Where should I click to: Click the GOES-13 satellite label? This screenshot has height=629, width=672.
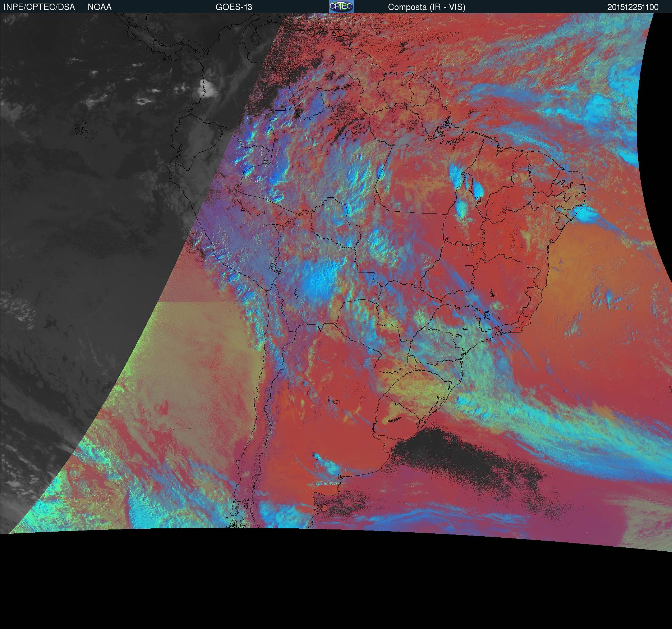click(x=234, y=7)
